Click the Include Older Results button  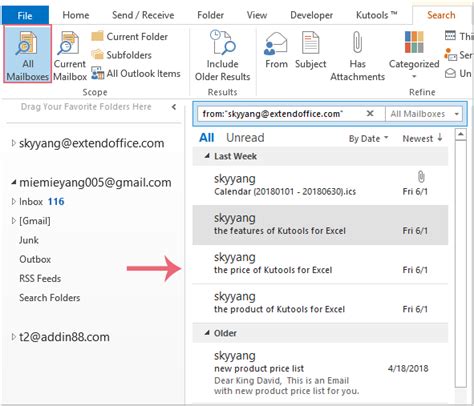(x=222, y=55)
